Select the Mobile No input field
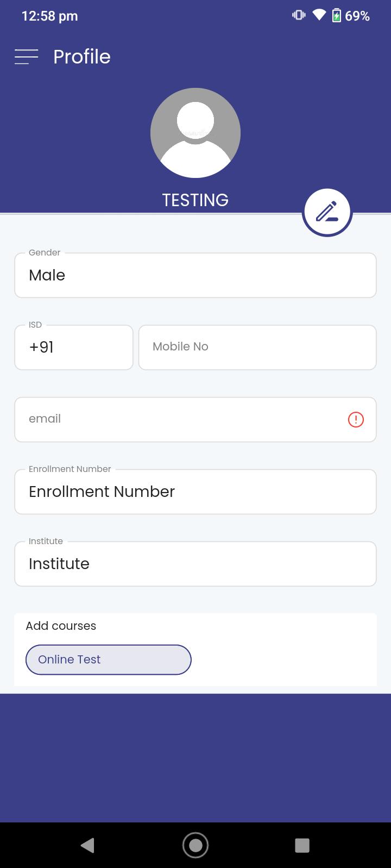The image size is (391, 868). [257, 347]
